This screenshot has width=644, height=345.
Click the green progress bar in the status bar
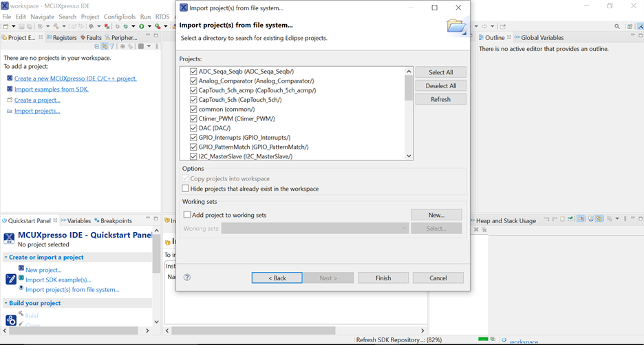click(x=483, y=339)
